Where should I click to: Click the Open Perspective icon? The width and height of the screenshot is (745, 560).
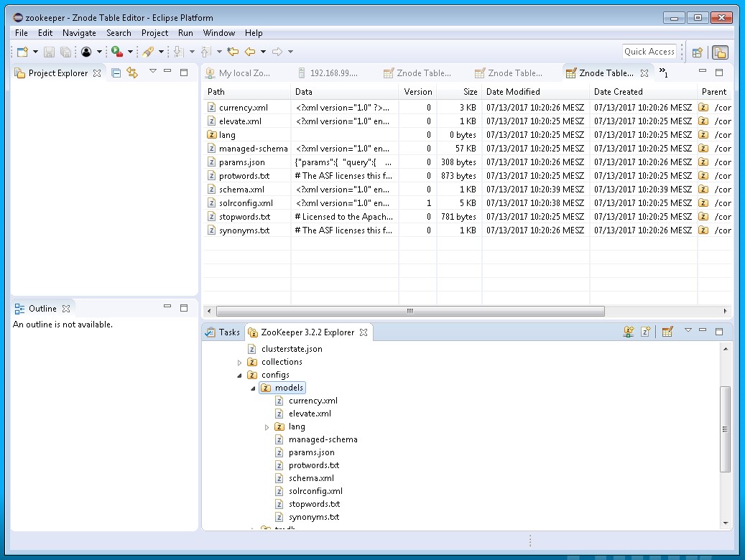click(x=697, y=52)
